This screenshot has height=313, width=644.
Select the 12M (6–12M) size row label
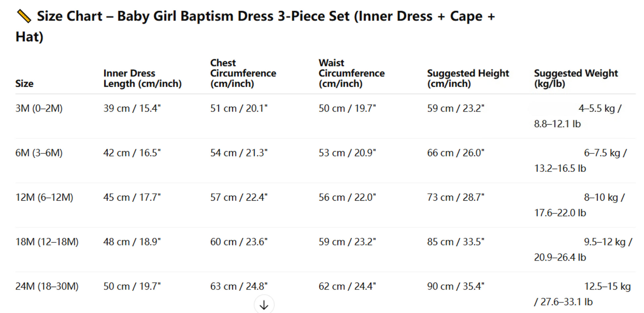[44, 197]
